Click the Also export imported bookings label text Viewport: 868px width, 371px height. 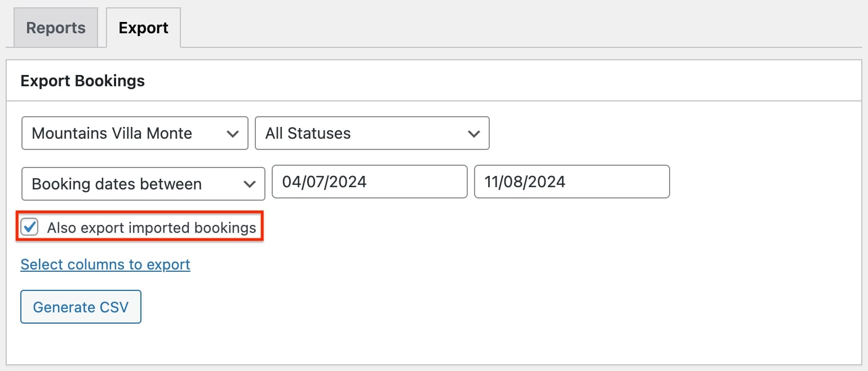152,228
